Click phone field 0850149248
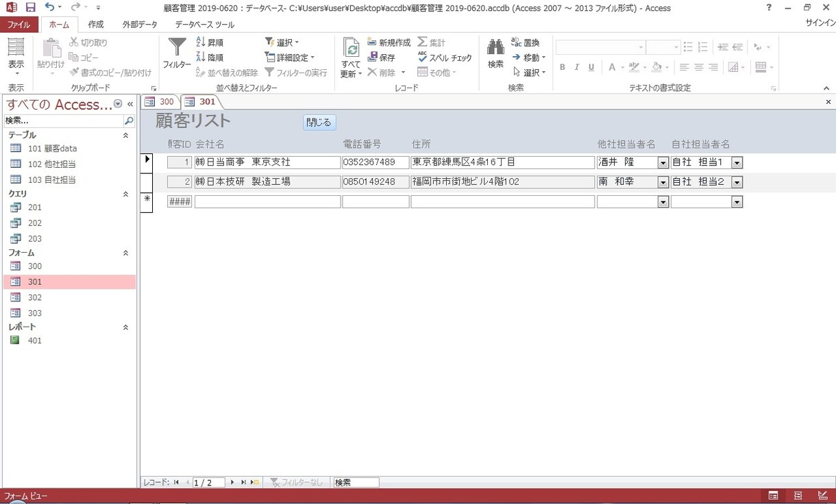Screen dimensions: 836x504 pyautogui.click(x=376, y=182)
